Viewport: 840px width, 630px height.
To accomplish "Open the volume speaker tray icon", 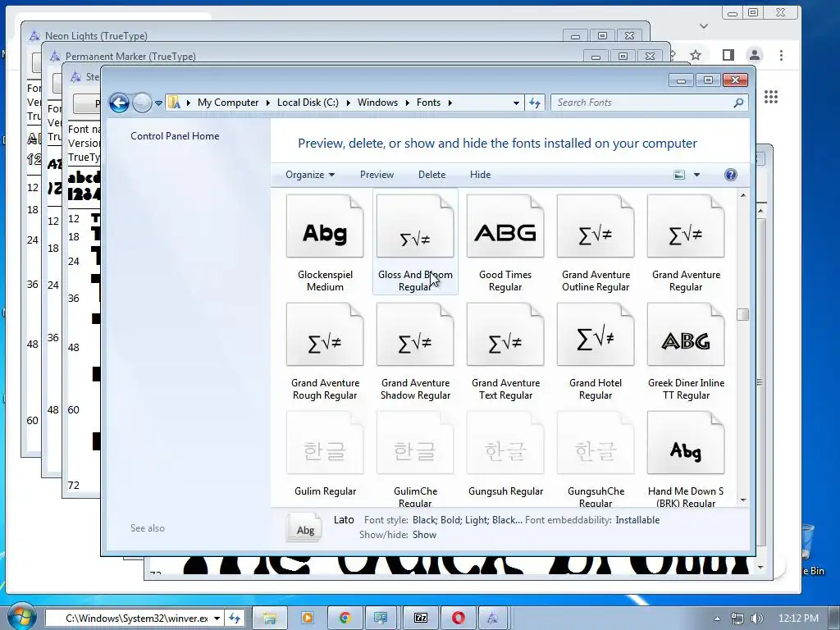I will click(x=757, y=619).
